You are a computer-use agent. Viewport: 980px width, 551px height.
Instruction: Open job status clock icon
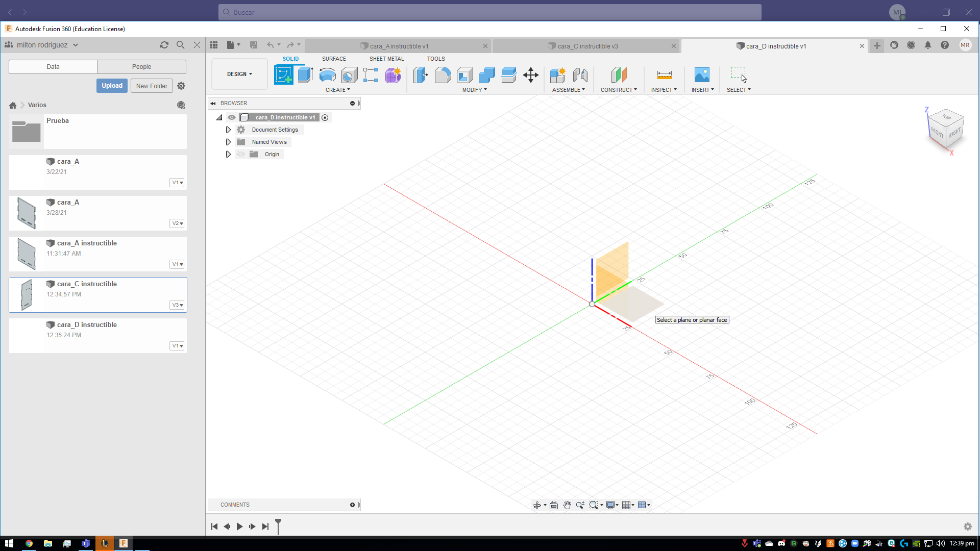coord(911,45)
